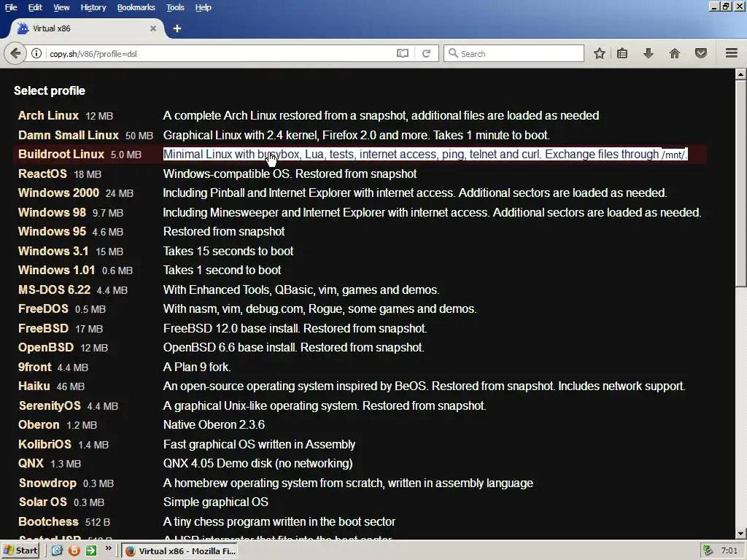Open the Solar OS profile
This screenshot has width=747, height=560.
pyautogui.click(x=42, y=502)
